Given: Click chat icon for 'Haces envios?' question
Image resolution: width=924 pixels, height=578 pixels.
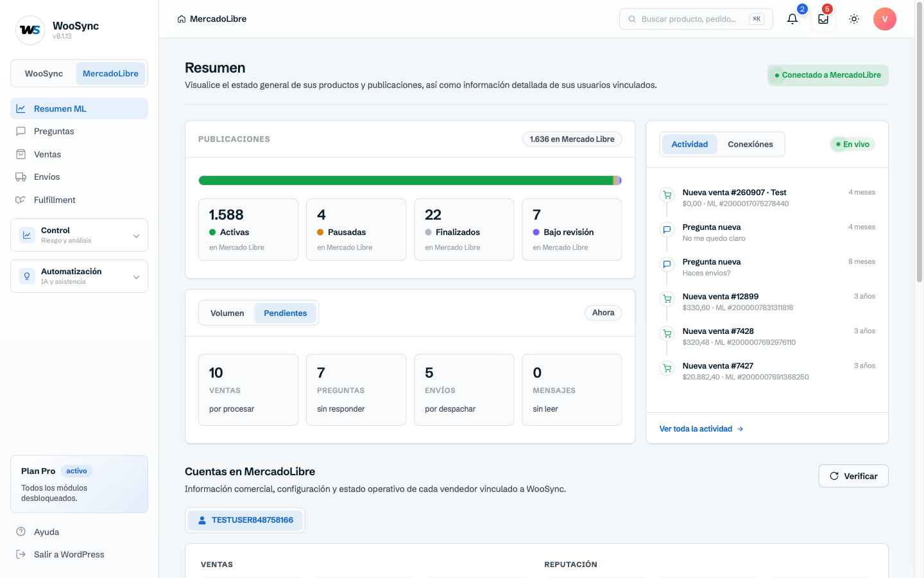Looking at the screenshot, I should click(667, 264).
